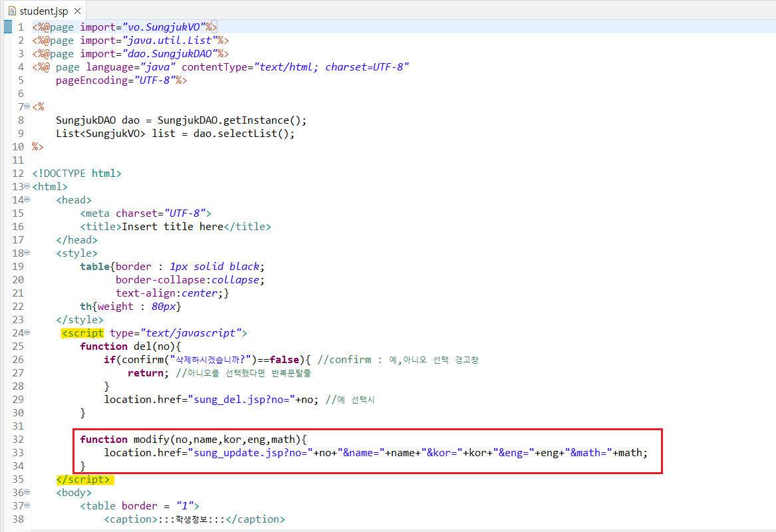Click the 'sung_del.jsp?no=' string
Image resolution: width=776 pixels, height=532 pixels.
241,400
